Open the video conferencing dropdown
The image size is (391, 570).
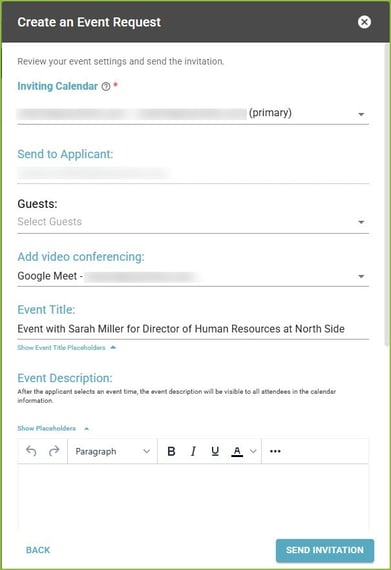pos(193,276)
